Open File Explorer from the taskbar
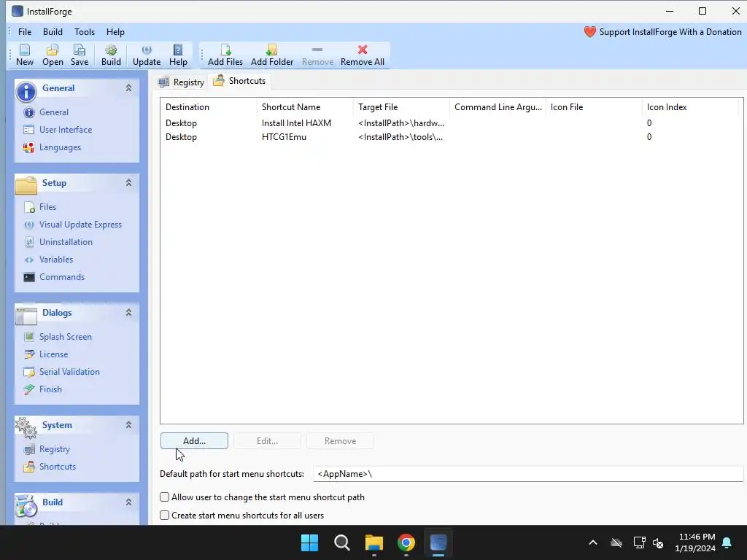 (x=374, y=542)
